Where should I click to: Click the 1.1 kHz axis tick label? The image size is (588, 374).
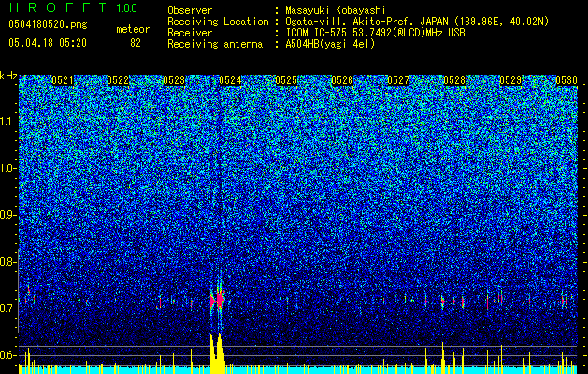coord(7,122)
